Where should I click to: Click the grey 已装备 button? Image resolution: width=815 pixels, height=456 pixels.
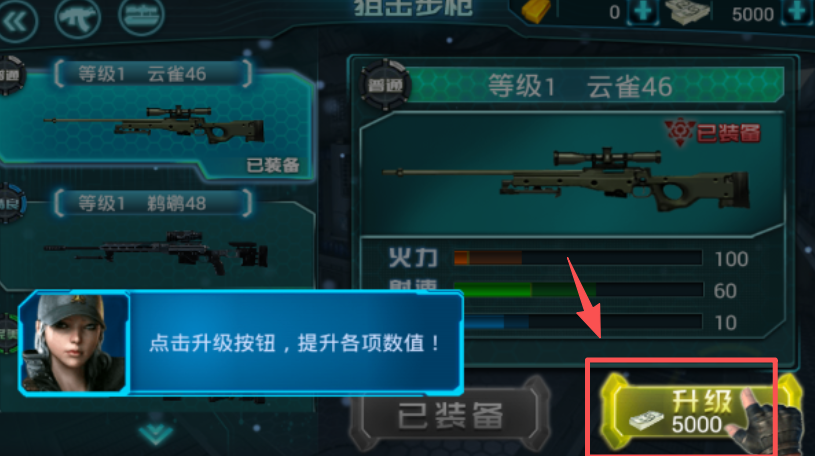click(x=450, y=416)
